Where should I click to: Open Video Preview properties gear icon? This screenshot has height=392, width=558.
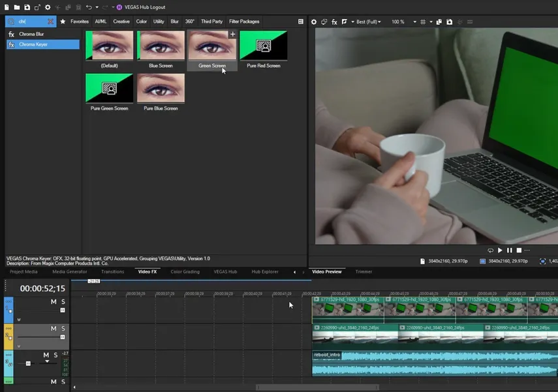[x=313, y=22]
